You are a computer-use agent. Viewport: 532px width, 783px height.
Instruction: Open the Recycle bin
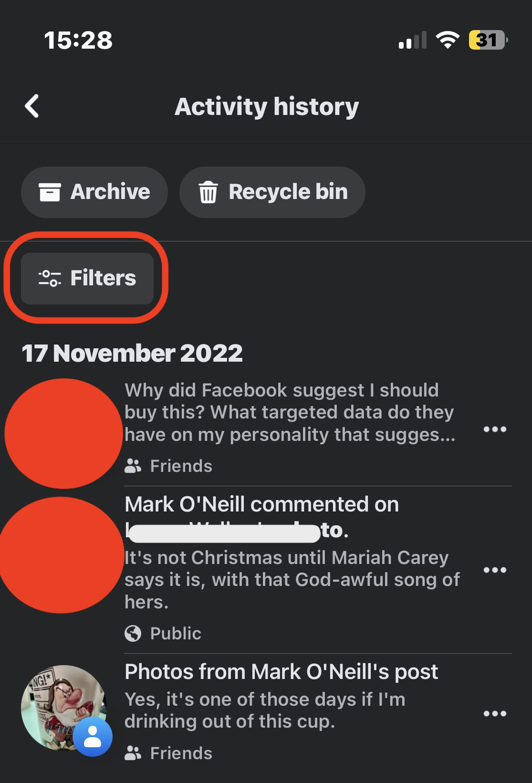pos(272,192)
